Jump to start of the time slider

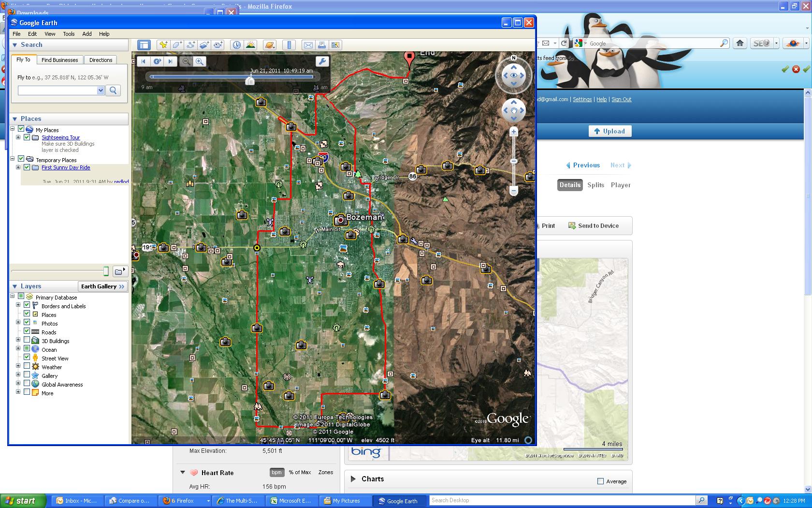click(x=144, y=61)
